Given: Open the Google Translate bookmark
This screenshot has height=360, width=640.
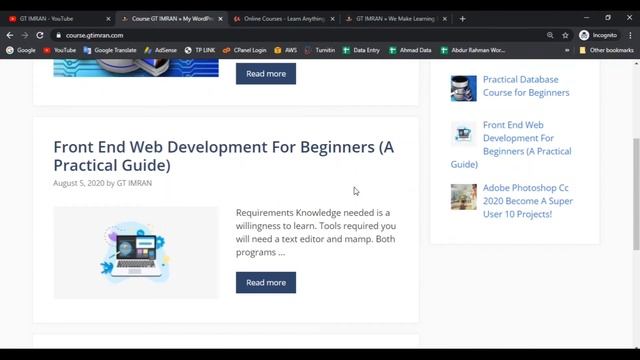Looking at the screenshot, I should coord(110,50).
